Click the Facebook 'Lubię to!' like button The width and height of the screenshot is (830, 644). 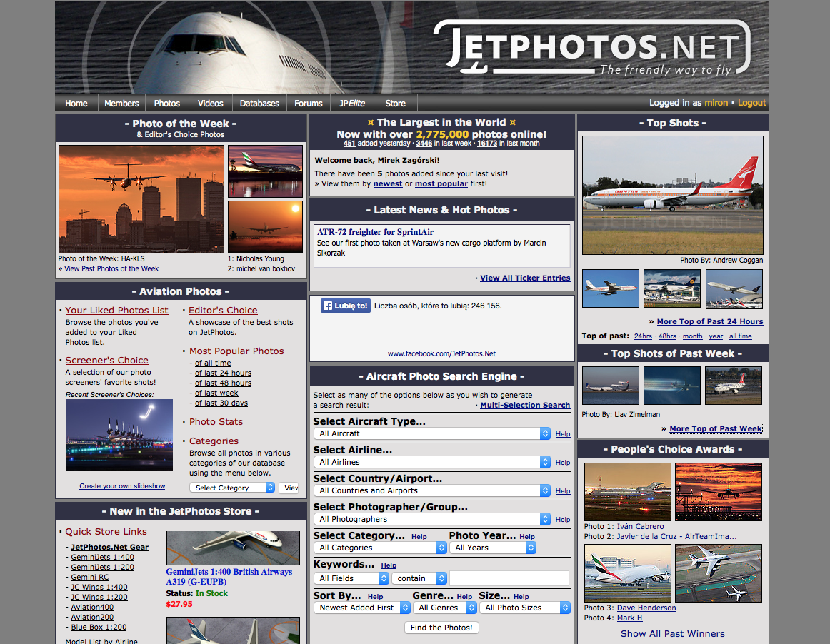pyautogui.click(x=345, y=306)
